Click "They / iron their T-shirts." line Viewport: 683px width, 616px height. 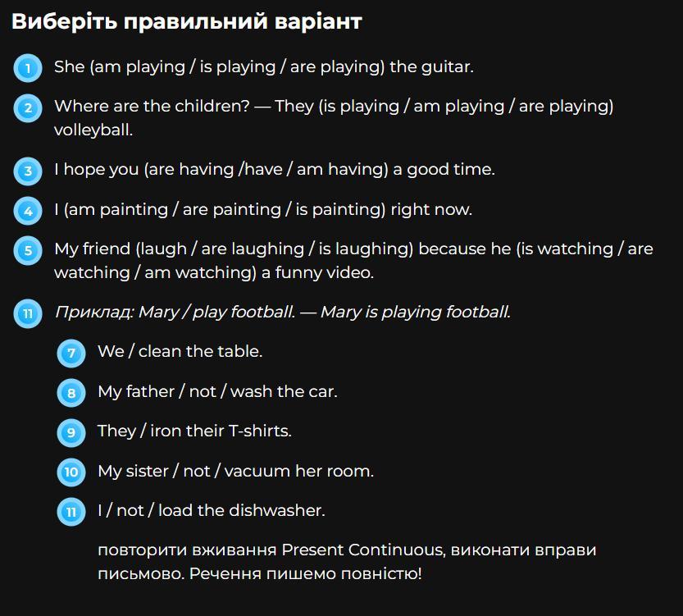tap(194, 431)
